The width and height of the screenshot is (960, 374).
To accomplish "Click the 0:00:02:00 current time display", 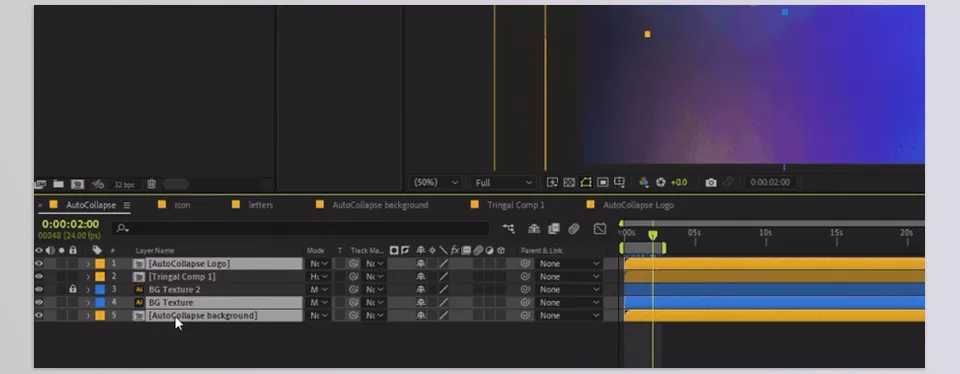I will (x=70, y=224).
